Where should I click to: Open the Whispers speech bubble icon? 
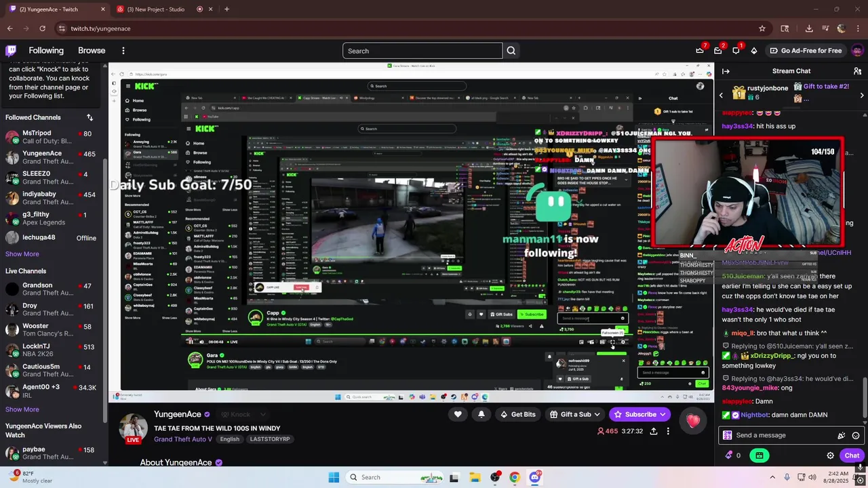point(736,51)
